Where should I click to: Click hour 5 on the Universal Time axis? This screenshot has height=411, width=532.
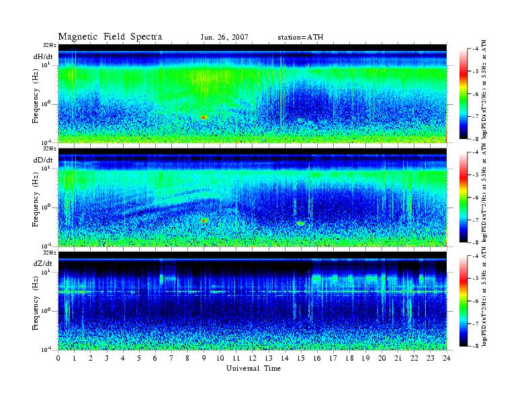tap(139, 358)
